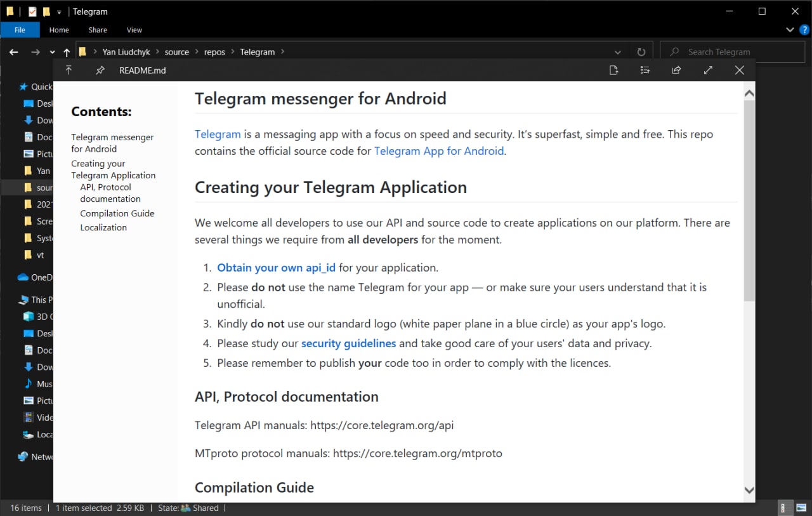
Task: Click '1 item selected 2.59 KB' status text
Action: click(100, 508)
